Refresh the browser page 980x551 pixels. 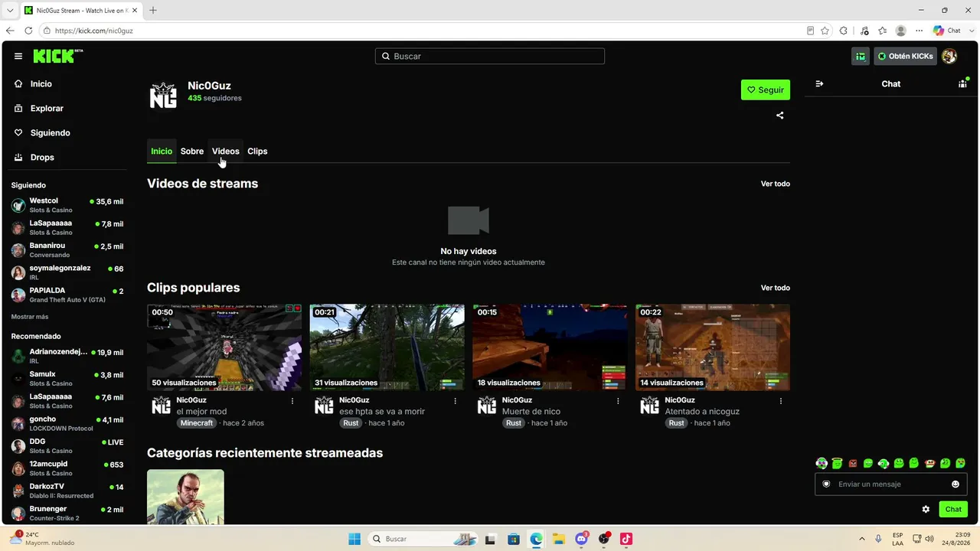click(28, 31)
